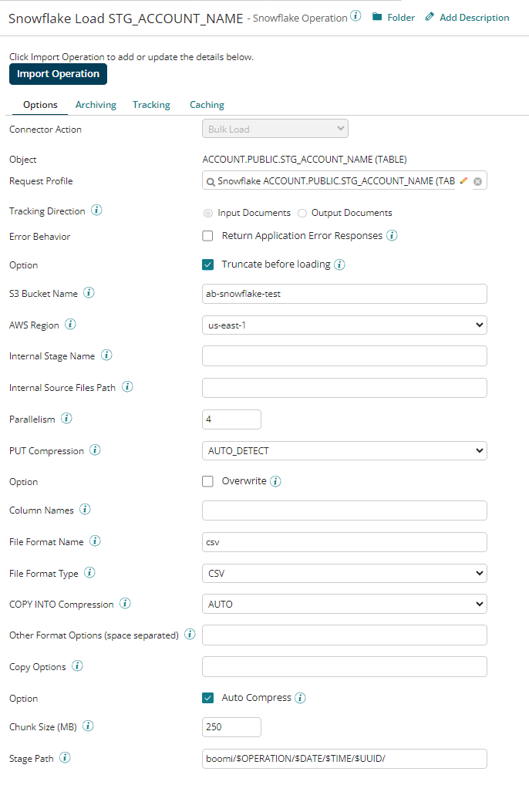Enable Return Application Error Responses checkbox
This screenshot has width=529, height=812.
(x=207, y=236)
